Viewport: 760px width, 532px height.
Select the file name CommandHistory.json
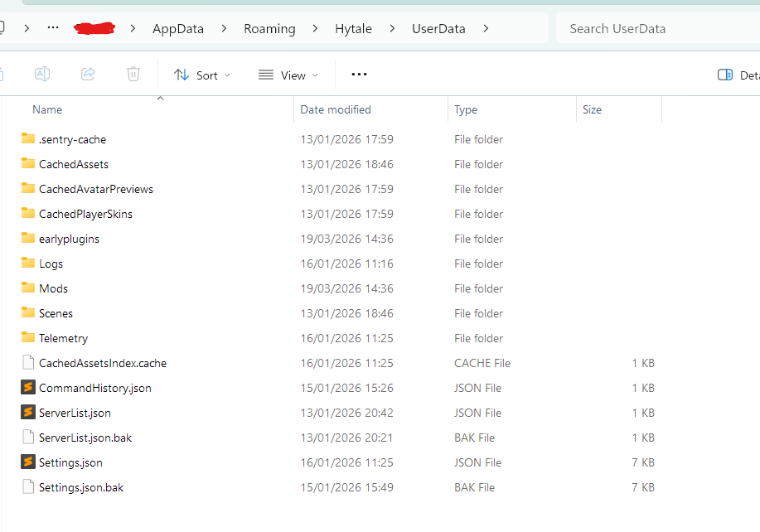pos(95,388)
